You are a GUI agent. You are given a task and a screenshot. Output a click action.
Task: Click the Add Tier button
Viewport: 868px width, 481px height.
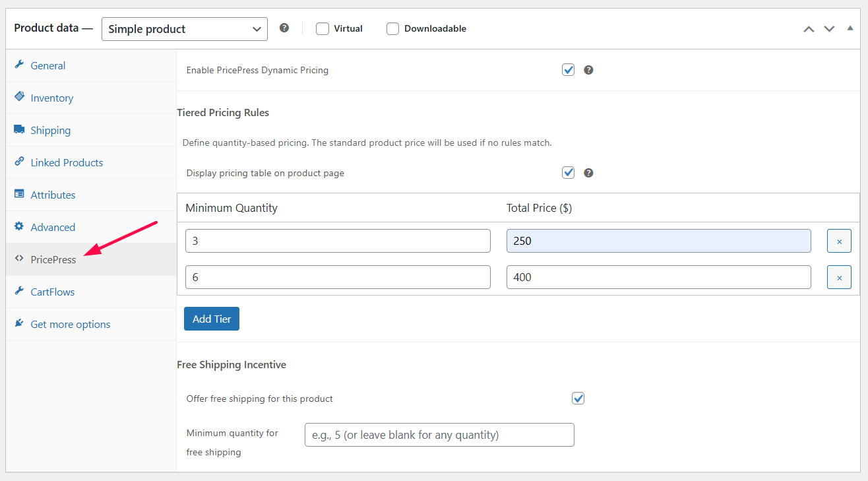tap(212, 319)
